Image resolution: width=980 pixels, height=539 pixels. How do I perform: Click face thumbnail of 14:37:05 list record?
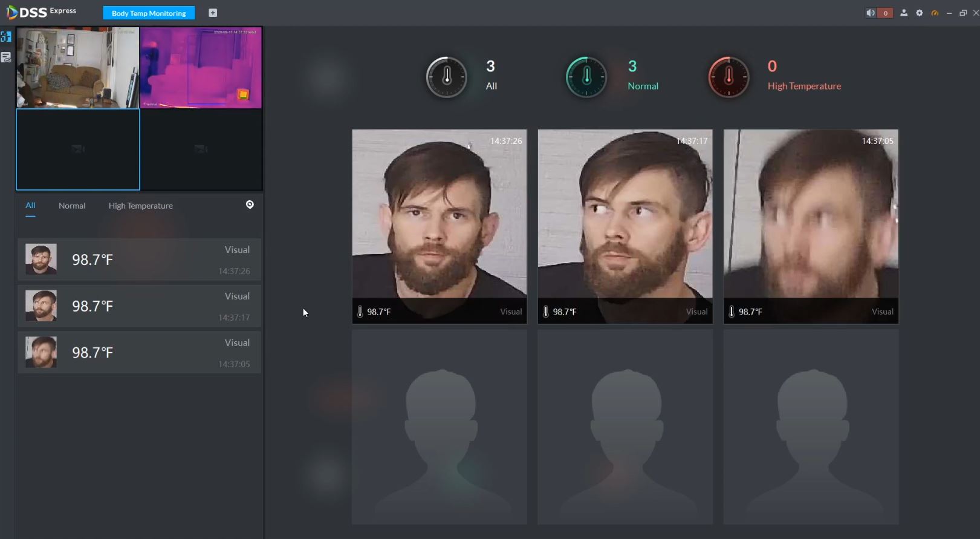41,352
